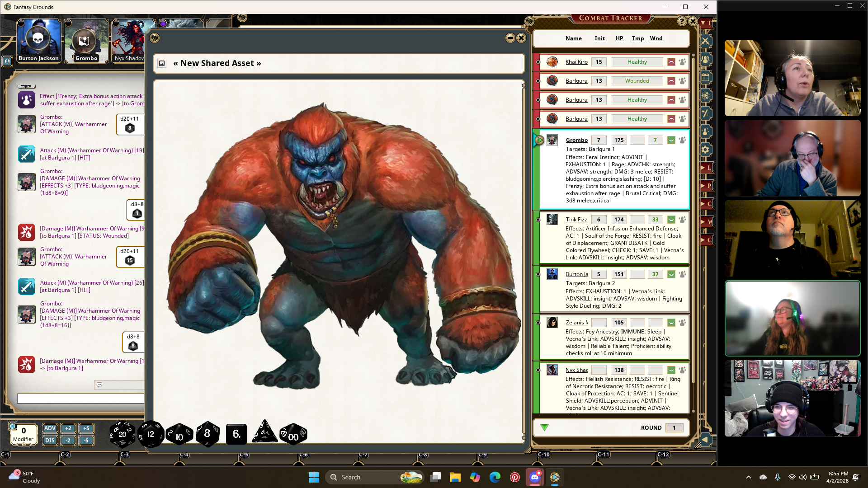868x488 pixels.
Task: Click the d20 die
Action: 122,434
